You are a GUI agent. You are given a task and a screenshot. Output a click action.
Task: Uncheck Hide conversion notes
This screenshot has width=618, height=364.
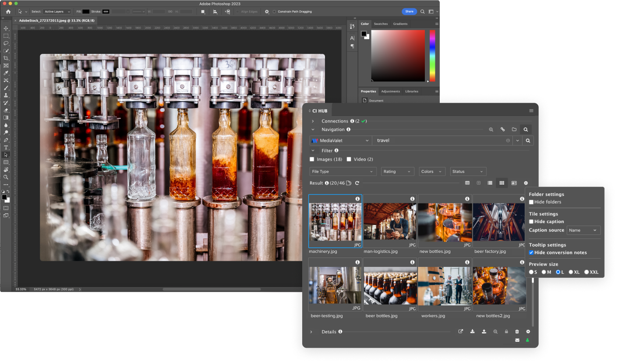click(x=531, y=253)
